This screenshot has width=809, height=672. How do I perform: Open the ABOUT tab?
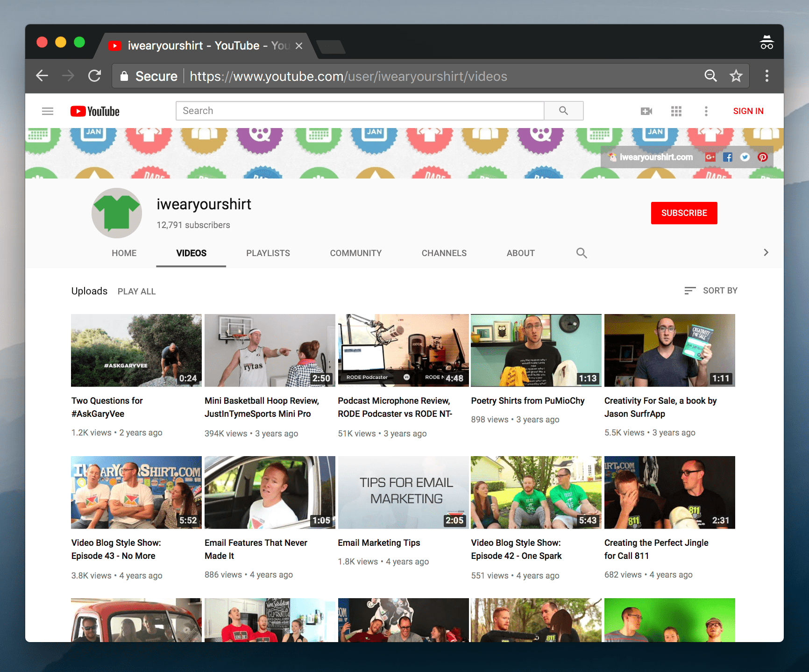(521, 253)
